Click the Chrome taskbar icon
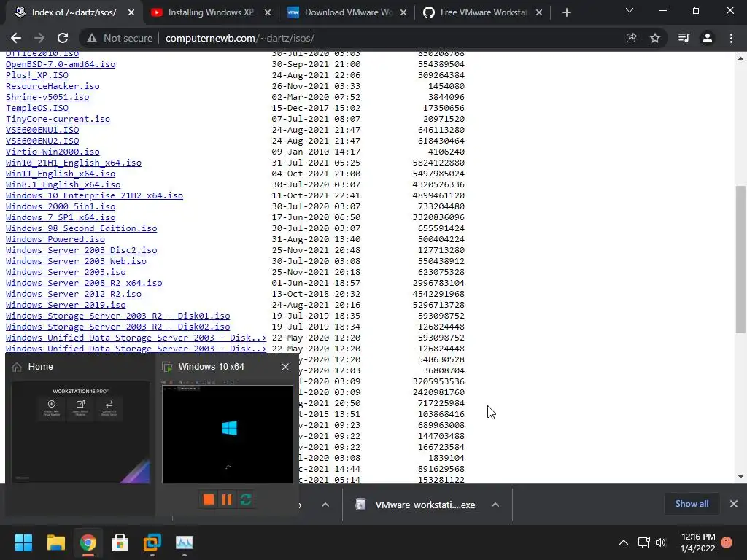Viewport: 747px width, 560px height. pyautogui.click(x=88, y=542)
